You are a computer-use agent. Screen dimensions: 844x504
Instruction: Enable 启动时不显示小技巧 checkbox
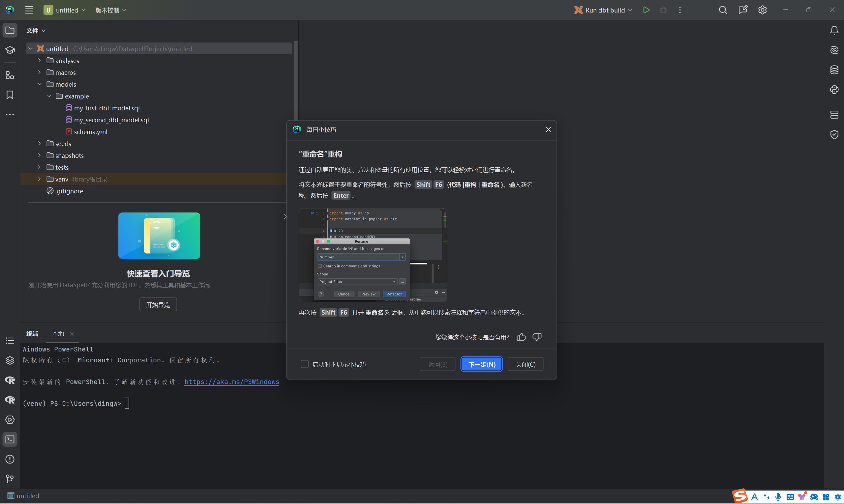304,364
